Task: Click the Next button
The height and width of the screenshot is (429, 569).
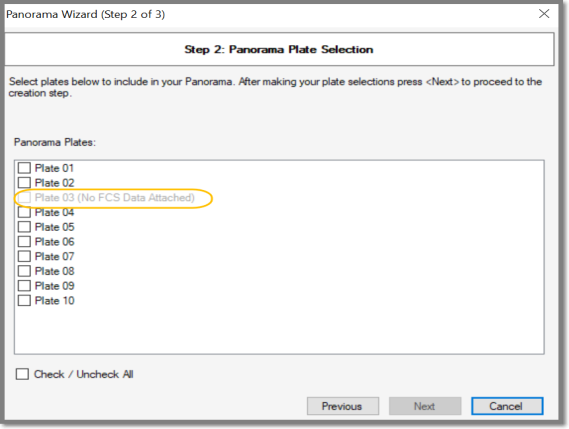Action: (425, 406)
